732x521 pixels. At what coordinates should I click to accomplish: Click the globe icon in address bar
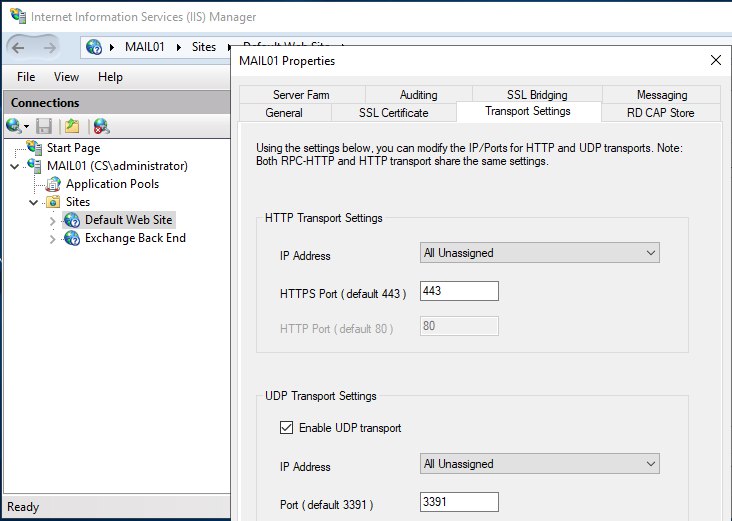(94, 47)
